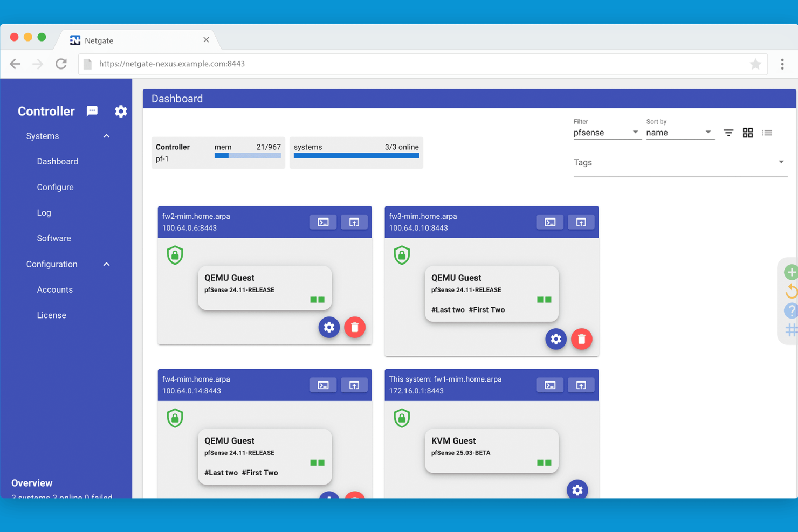Expand the Tags dropdown
This screenshot has height=532, width=798.
[680, 163]
